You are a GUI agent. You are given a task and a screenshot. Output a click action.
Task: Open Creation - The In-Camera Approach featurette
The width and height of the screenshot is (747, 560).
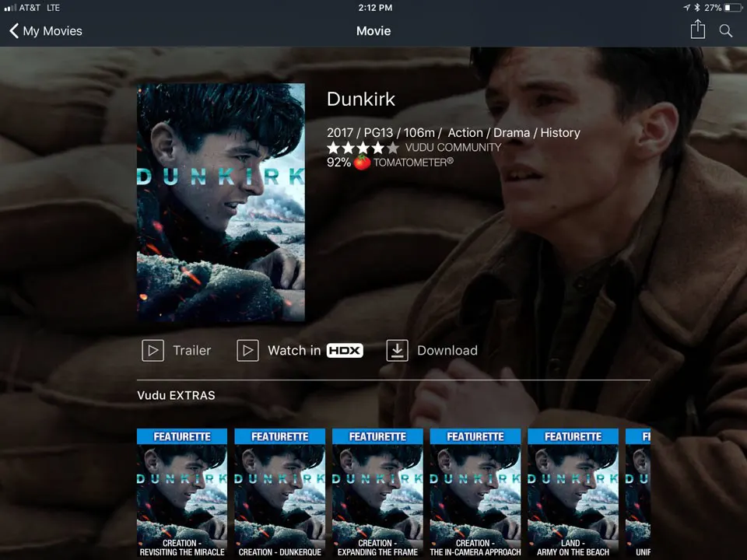pyautogui.click(x=475, y=493)
